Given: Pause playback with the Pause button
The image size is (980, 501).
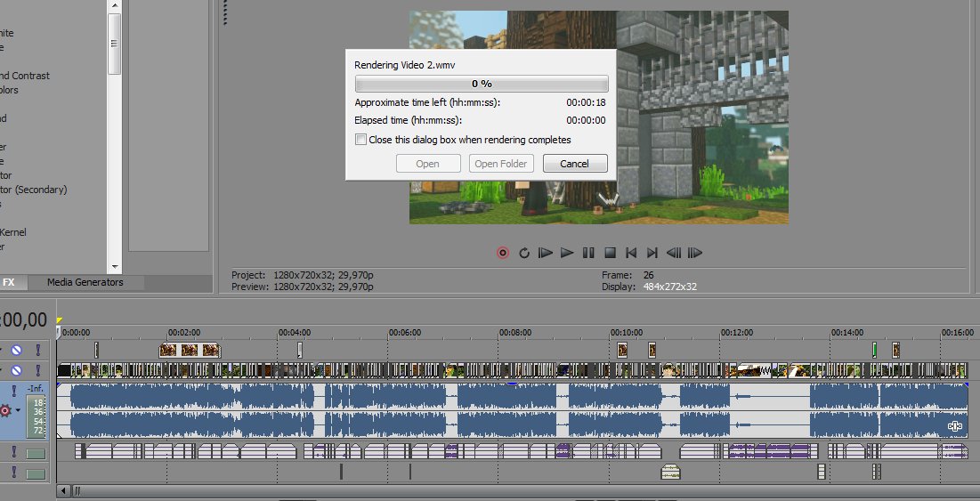Looking at the screenshot, I should click(x=588, y=253).
